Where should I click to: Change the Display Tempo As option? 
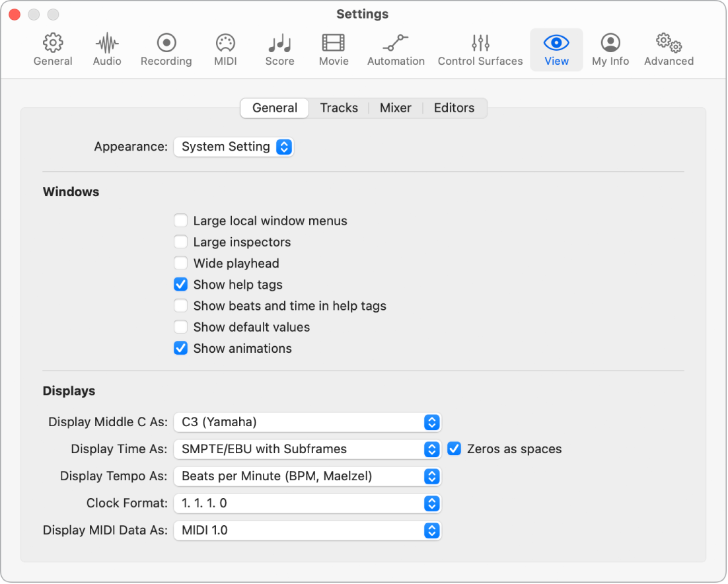click(x=307, y=476)
